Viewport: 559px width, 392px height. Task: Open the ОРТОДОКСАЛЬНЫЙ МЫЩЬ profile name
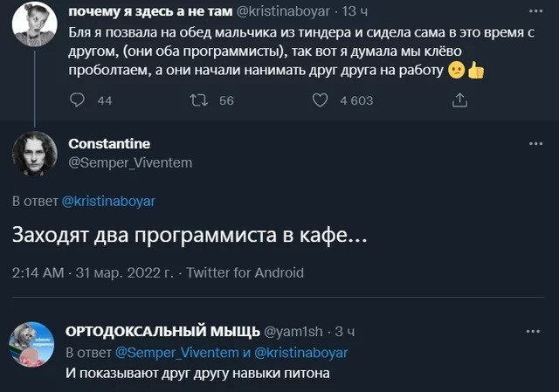162,331
